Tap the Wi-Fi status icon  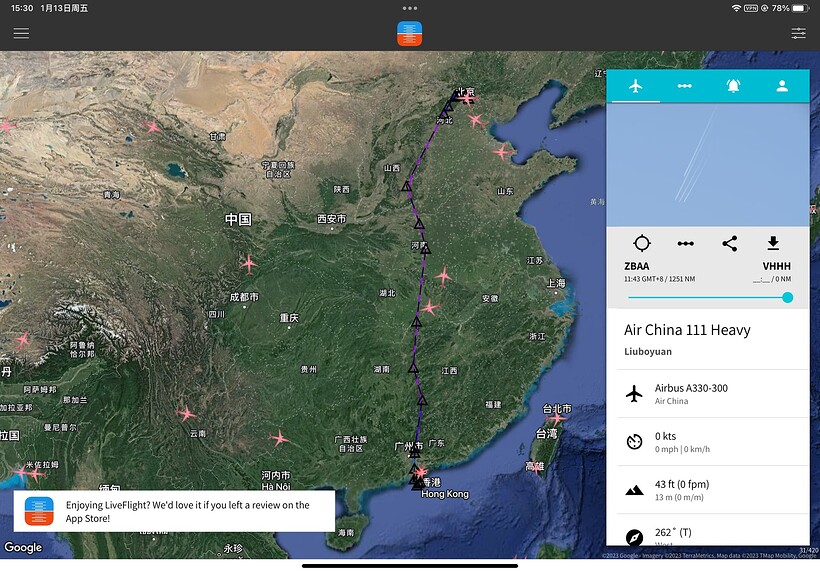point(736,8)
